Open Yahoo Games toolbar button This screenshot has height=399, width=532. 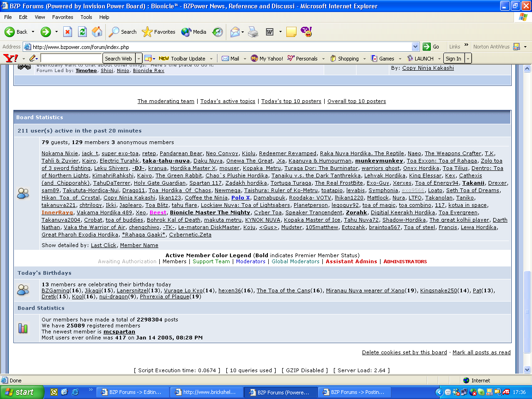pos(383,58)
